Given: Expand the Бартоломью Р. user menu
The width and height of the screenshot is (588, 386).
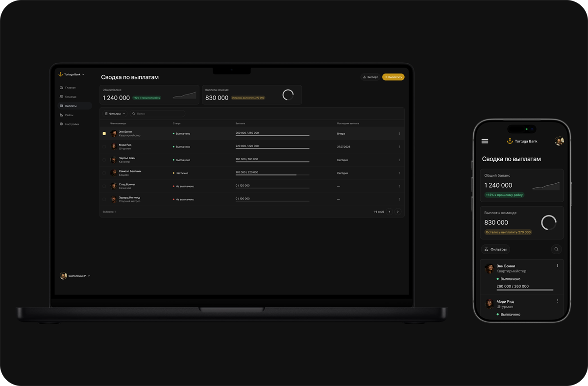Looking at the screenshot, I should [75, 276].
